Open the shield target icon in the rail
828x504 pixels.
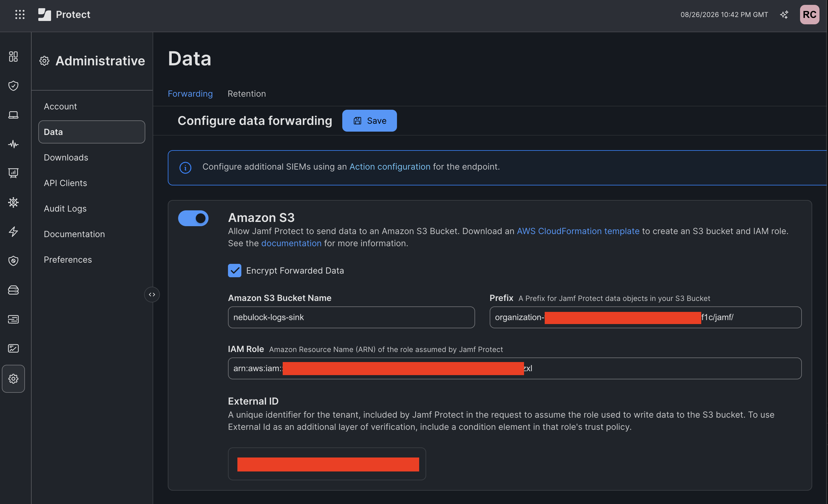point(13,261)
